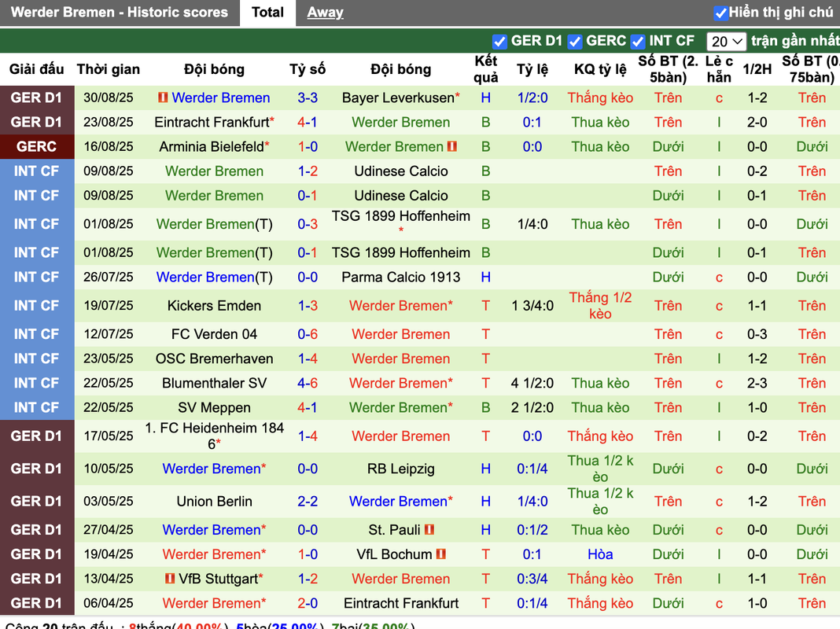The width and height of the screenshot is (840, 629).
Task: Open 1. FC Heidenheim 1846 team link
Action: [214, 436]
